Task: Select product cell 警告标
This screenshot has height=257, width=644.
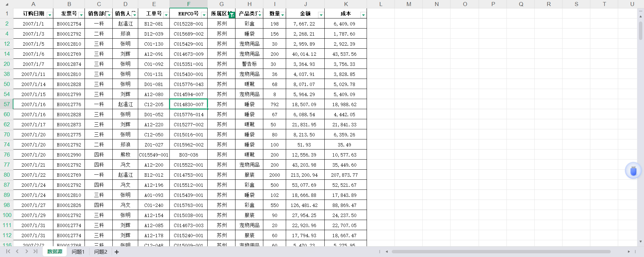Action: click(249, 64)
